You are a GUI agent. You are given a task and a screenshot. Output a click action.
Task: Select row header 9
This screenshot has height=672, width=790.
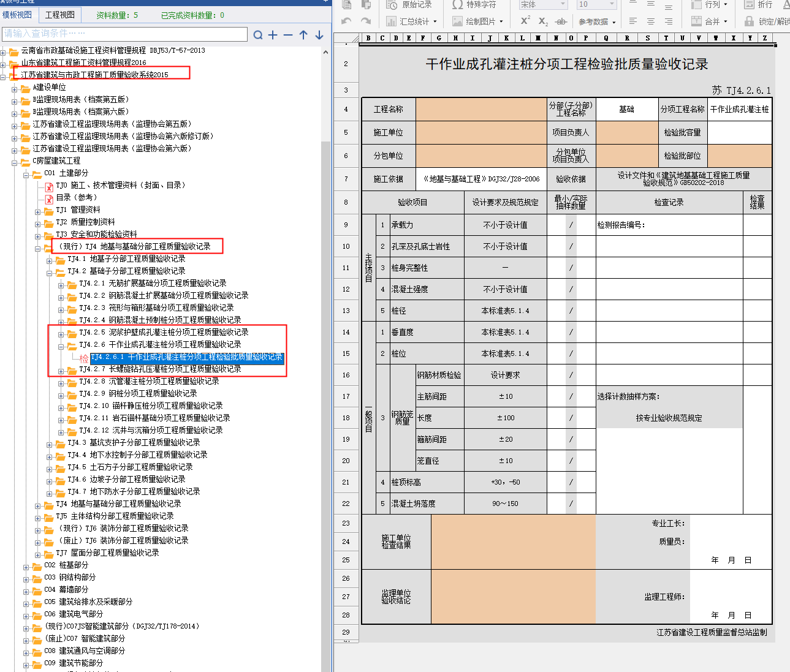point(346,225)
